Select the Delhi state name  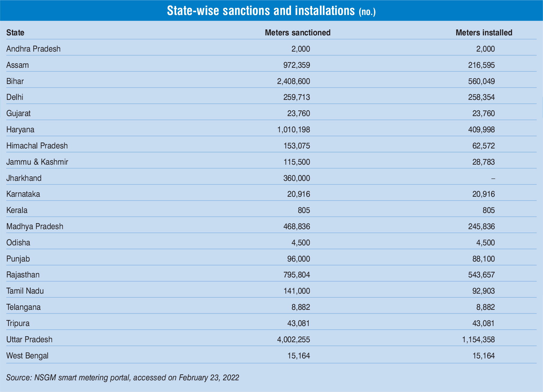coord(15,97)
